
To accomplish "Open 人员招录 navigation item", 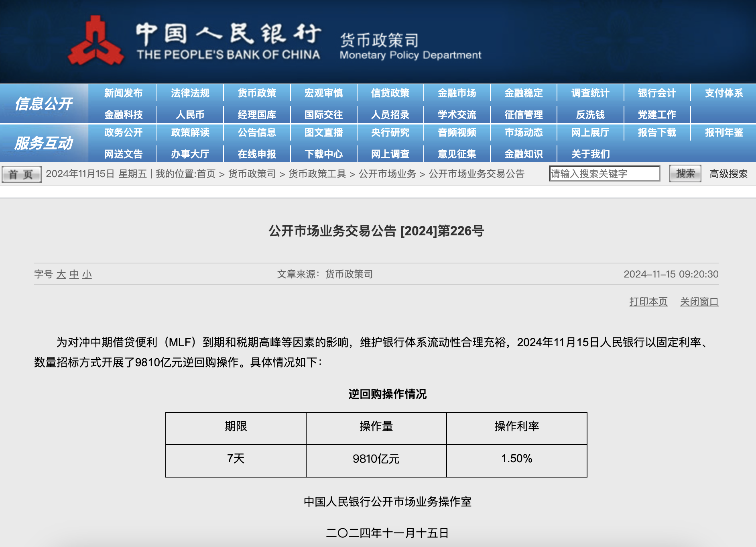I will point(390,115).
